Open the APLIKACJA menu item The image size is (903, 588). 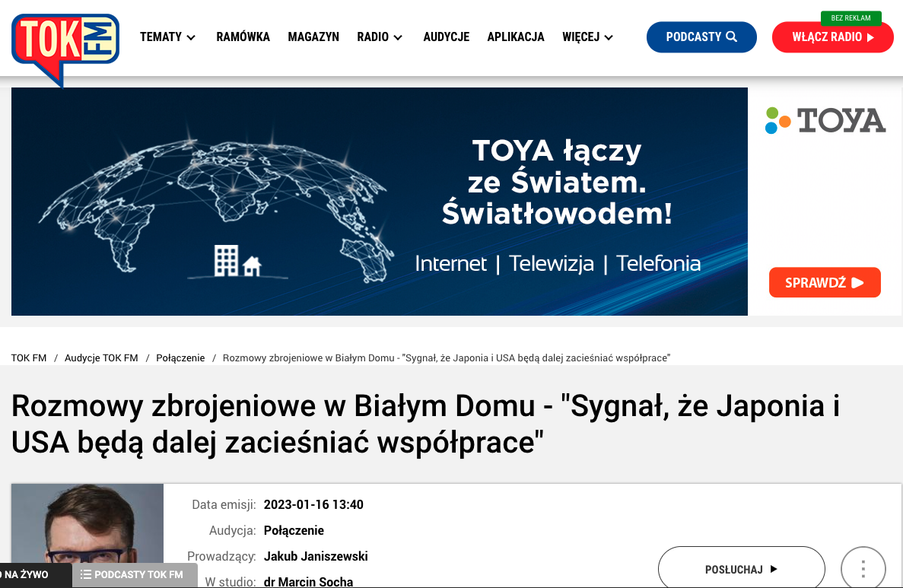tap(516, 37)
